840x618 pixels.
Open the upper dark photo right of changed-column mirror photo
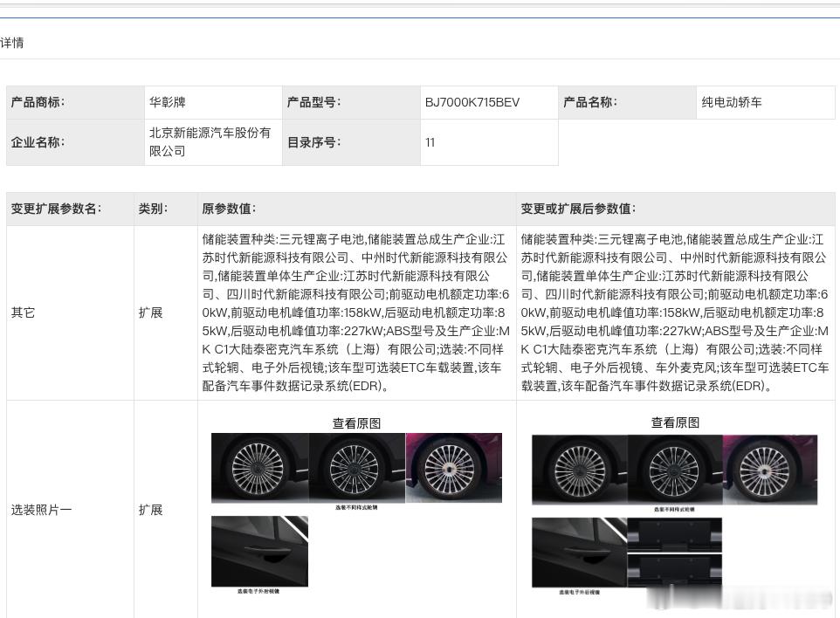(x=674, y=535)
